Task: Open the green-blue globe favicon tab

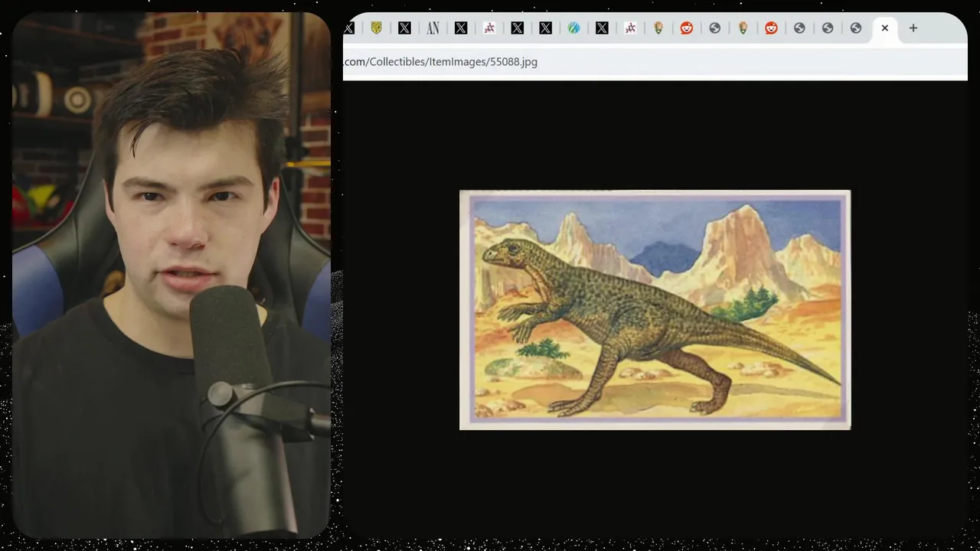Action: (573, 28)
